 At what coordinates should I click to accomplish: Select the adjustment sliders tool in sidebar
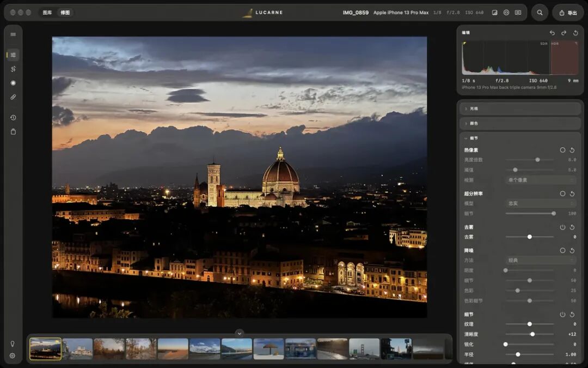point(13,55)
